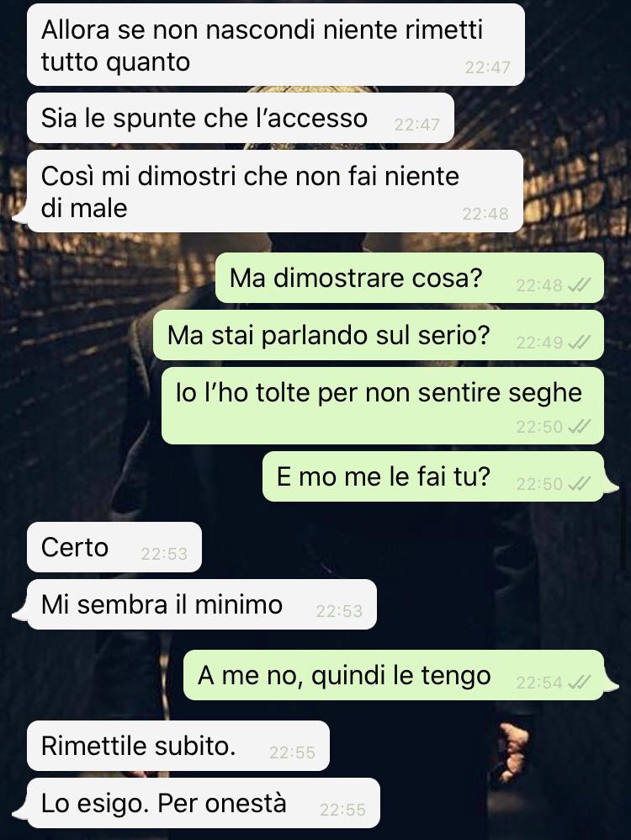Tap the green "A me no, quindi le tengo" bubble

pyautogui.click(x=394, y=675)
